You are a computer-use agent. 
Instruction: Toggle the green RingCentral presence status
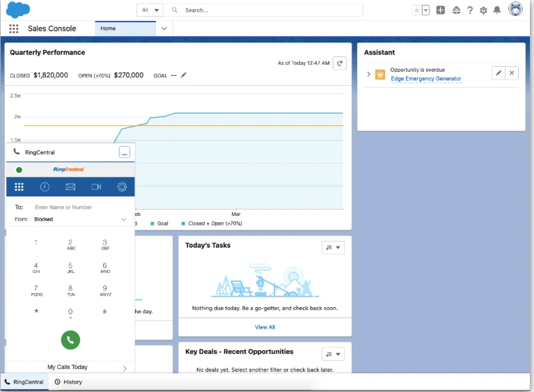tap(19, 169)
